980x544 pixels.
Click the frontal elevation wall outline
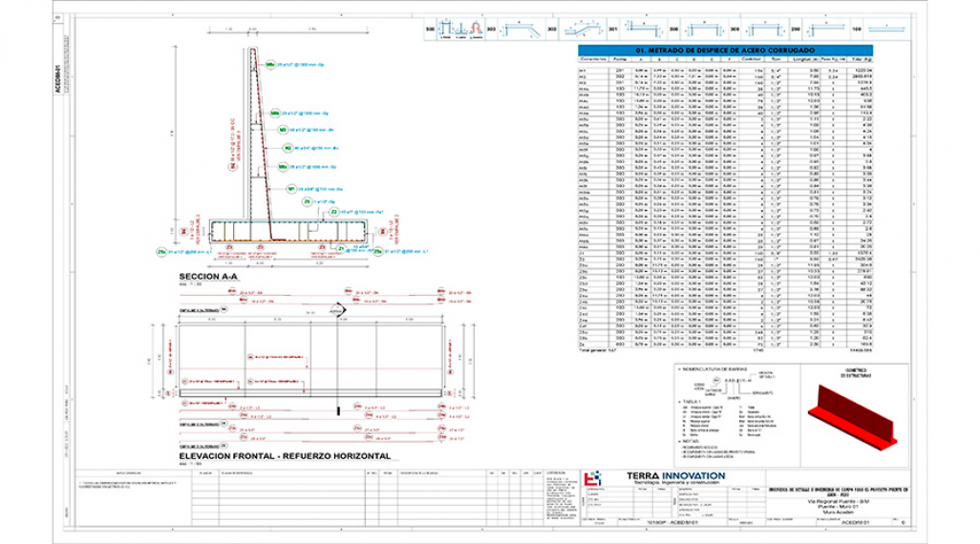coord(310,361)
